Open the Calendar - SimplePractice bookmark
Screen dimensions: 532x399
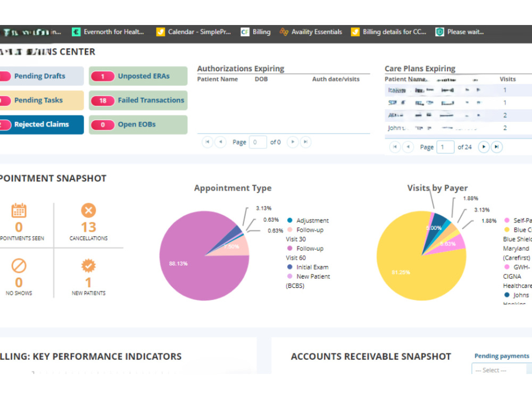194,32
